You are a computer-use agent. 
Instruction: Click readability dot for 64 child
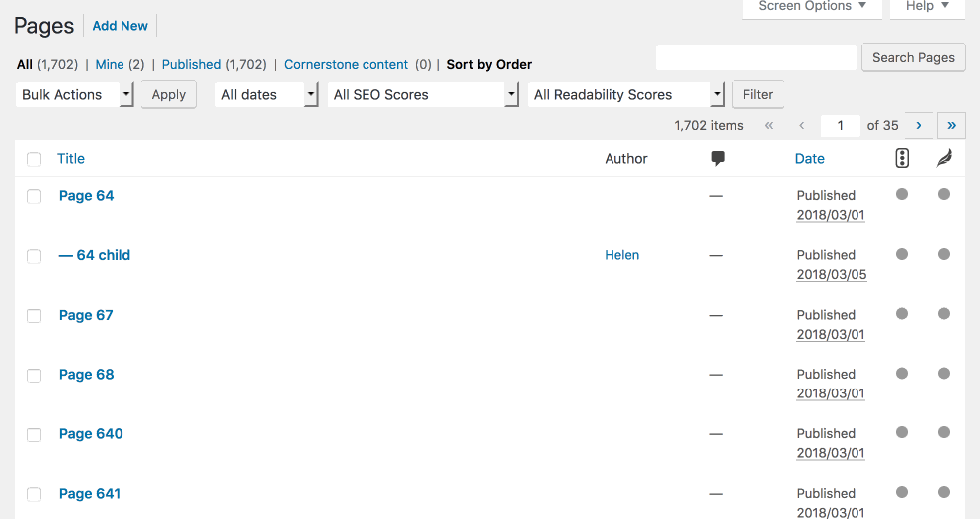944,254
